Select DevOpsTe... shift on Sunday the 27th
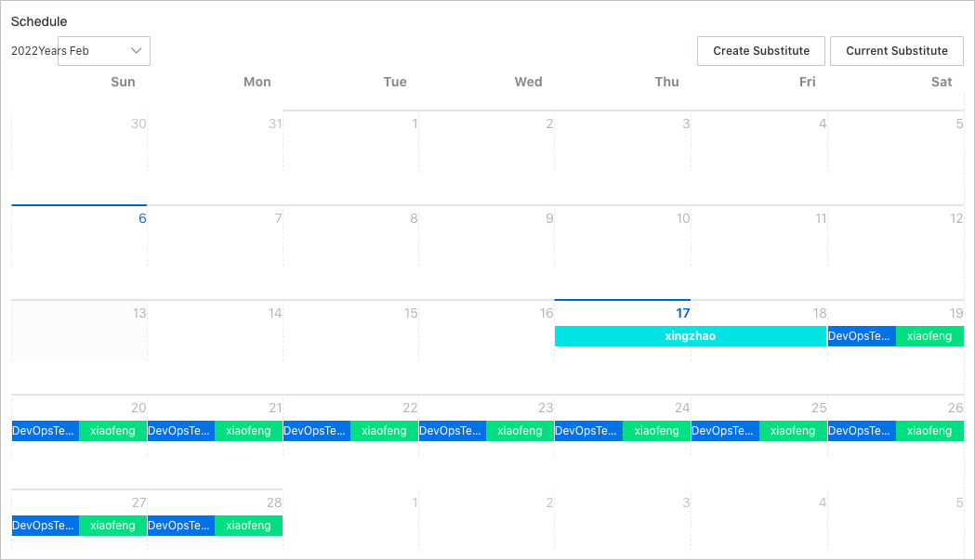The width and height of the screenshot is (975, 560). [x=46, y=526]
